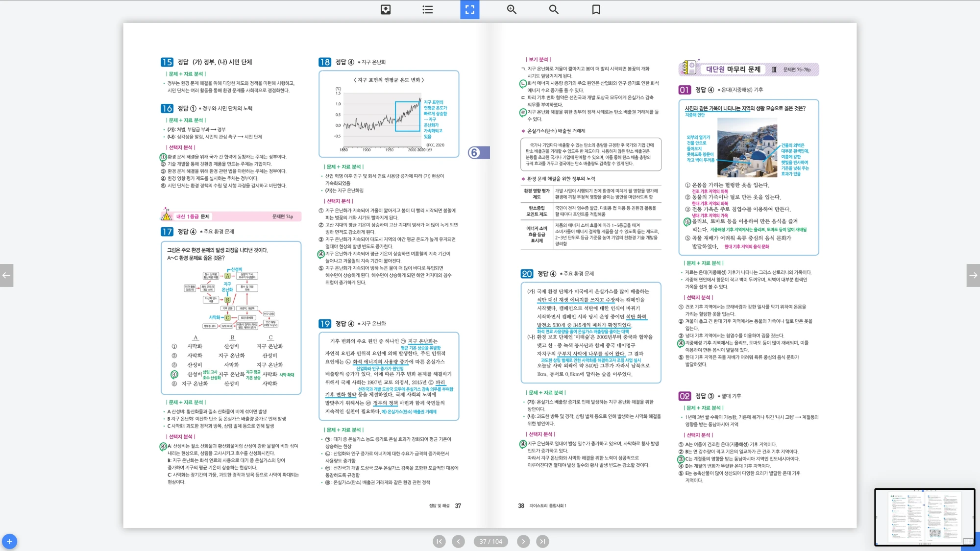Toggle fullscreen mode button
Screen dimensions: 980x551
(x=469, y=9)
